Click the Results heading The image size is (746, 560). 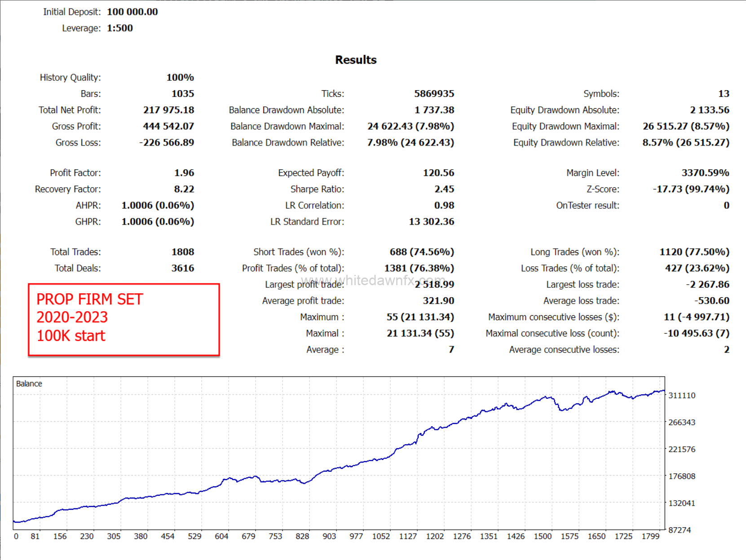356,60
